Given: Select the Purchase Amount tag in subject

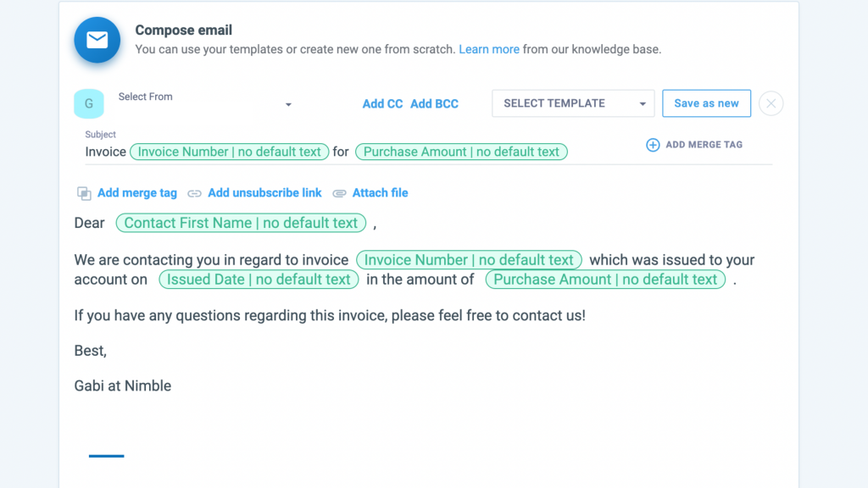Looking at the screenshot, I should [461, 152].
